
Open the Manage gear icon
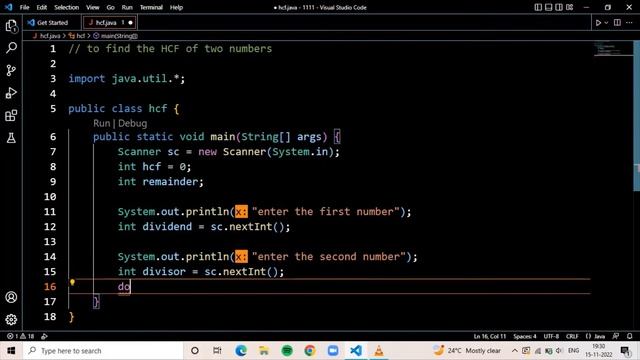click(11, 319)
